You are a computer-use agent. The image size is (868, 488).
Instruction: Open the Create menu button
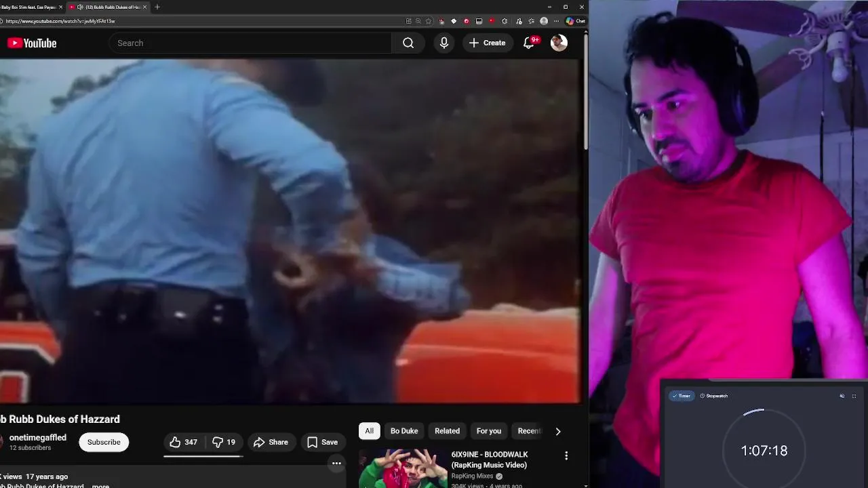click(487, 43)
